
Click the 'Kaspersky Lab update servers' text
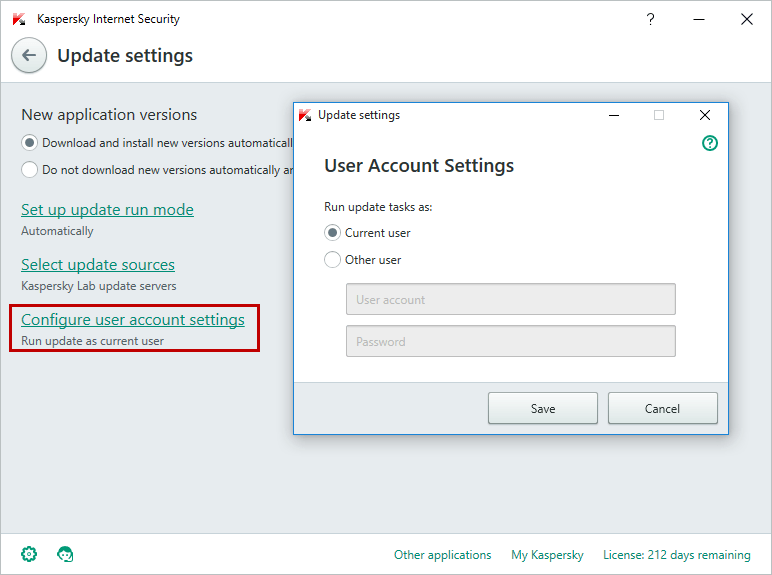point(98,286)
